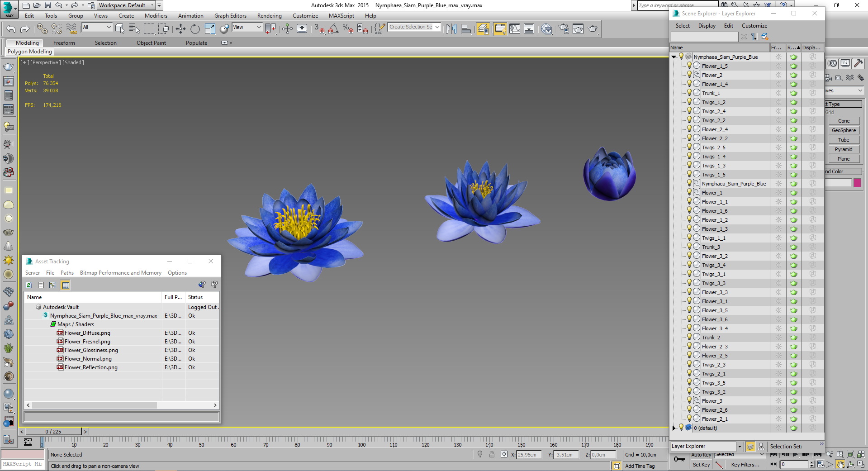Open the Rendered Frame Window icon
Viewport: 868px width, 471px height.
coord(578,29)
